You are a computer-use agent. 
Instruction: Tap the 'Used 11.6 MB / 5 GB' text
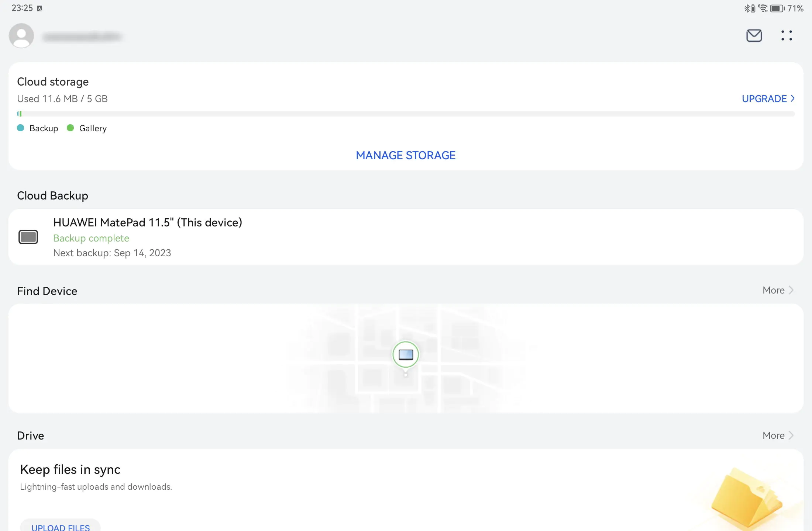click(62, 99)
